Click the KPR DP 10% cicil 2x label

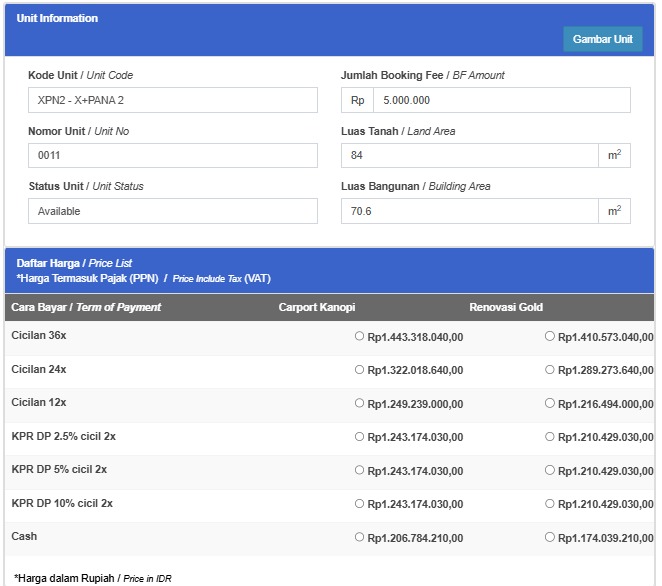pos(62,503)
